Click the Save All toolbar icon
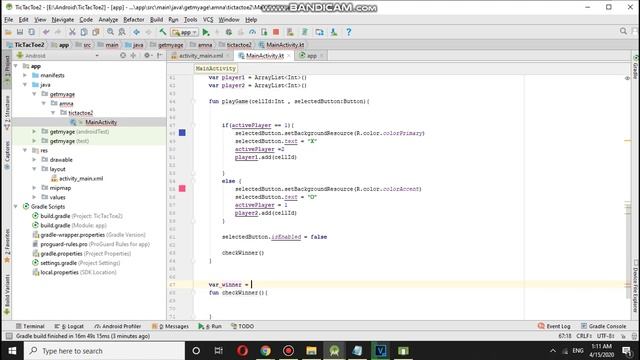The width and height of the screenshot is (640, 360). point(20,32)
